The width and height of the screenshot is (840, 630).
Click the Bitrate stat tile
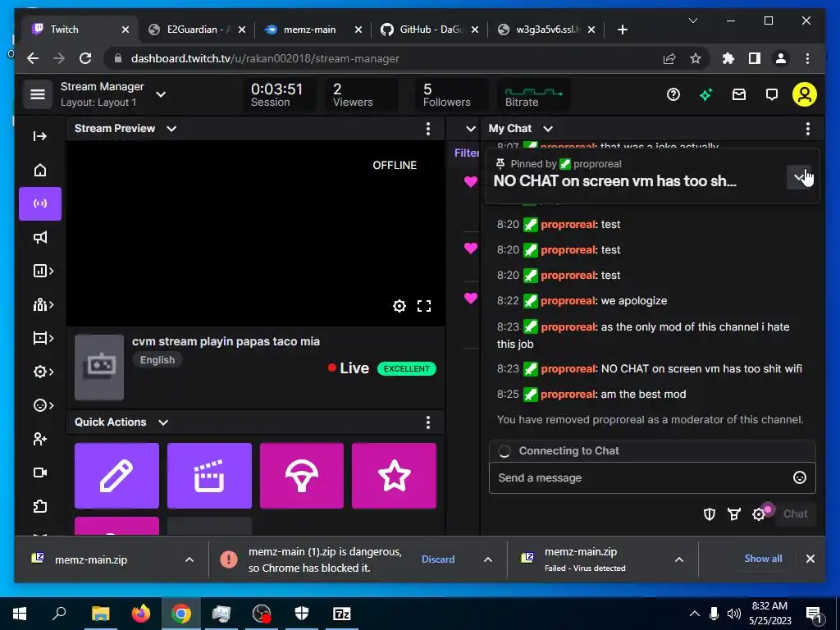[x=533, y=95]
